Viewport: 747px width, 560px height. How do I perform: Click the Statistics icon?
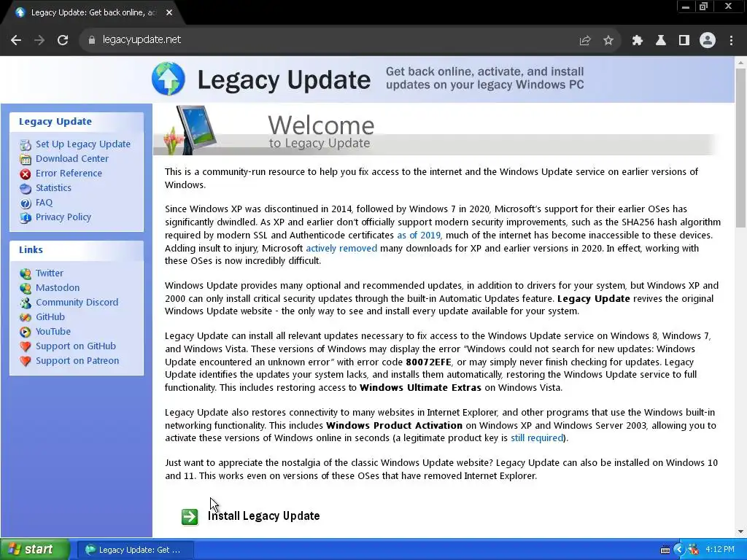click(26, 189)
